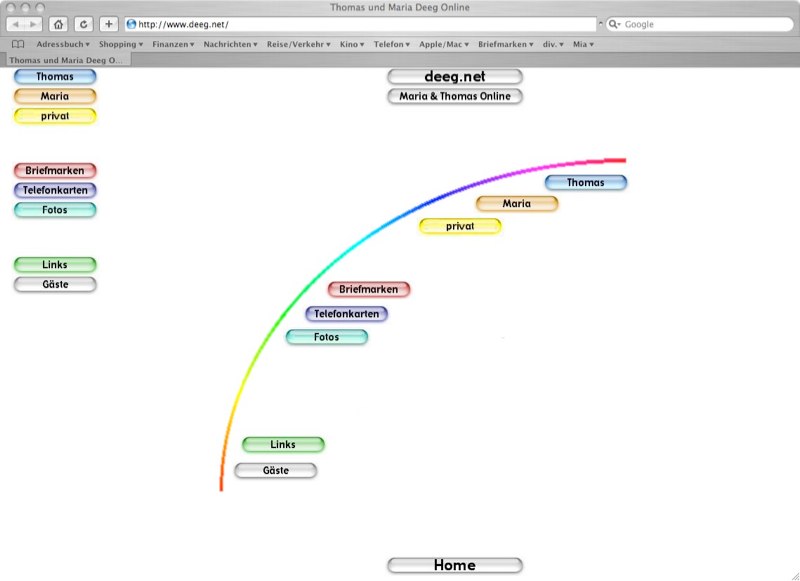Click the Maria & Thomas Online button
The image size is (800, 581).
(x=455, y=97)
